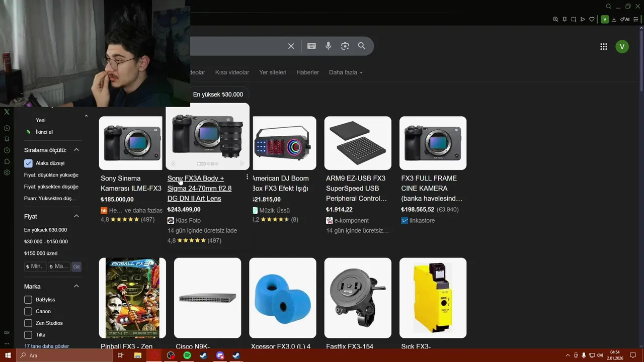Collapse the Marka filter section

(x=76, y=286)
